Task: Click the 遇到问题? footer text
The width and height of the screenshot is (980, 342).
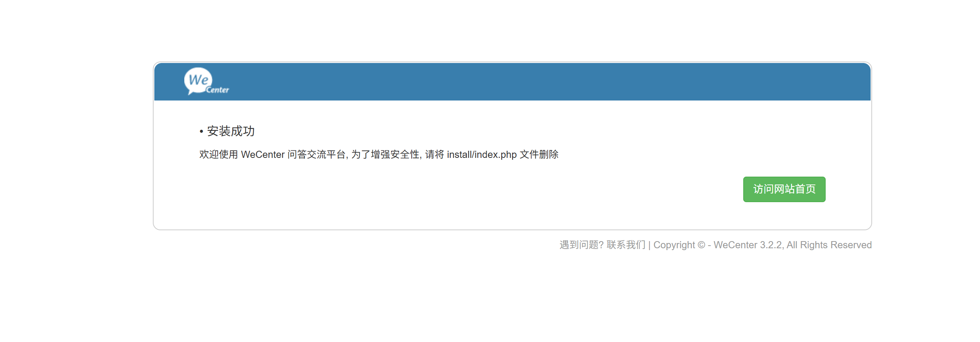Action: point(581,245)
